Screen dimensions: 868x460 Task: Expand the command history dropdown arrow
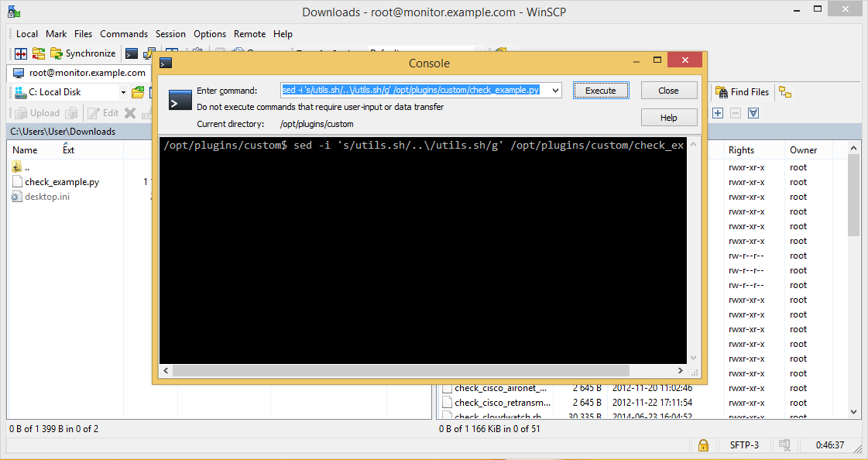click(555, 91)
